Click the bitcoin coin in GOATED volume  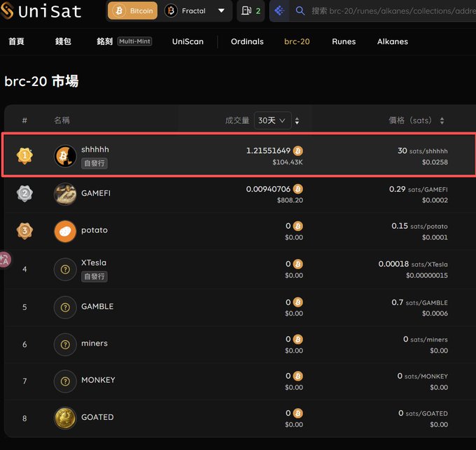point(297,414)
